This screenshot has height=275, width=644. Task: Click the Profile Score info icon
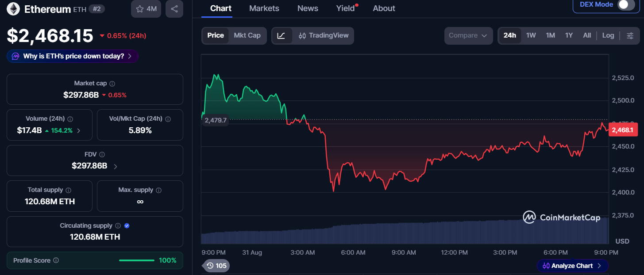(56, 260)
